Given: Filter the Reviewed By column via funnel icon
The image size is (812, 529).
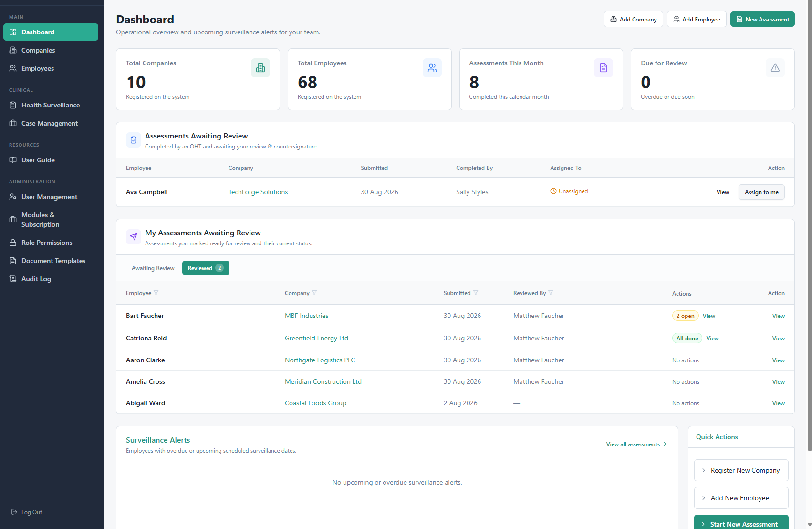Looking at the screenshot, I should click(551, 293).
